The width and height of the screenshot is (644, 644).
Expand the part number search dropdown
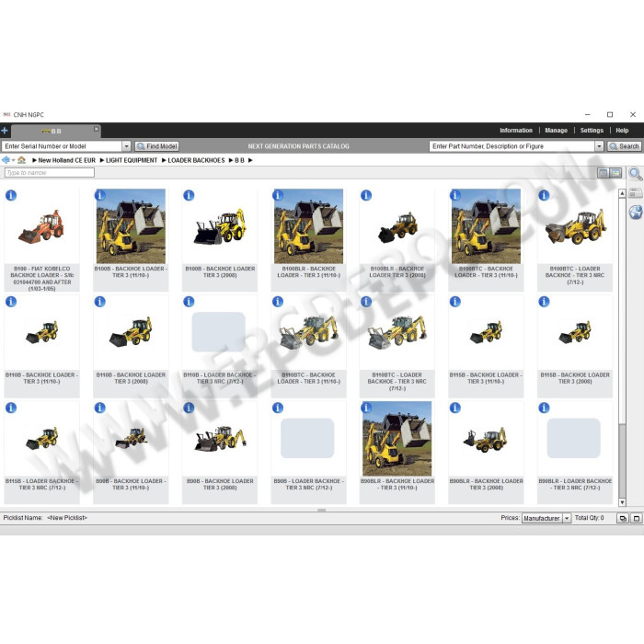click(x=599, y=146)
